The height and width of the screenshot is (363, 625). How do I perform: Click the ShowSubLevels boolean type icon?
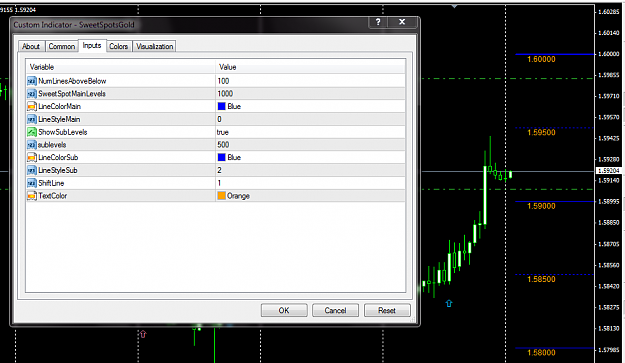(32, 132)
